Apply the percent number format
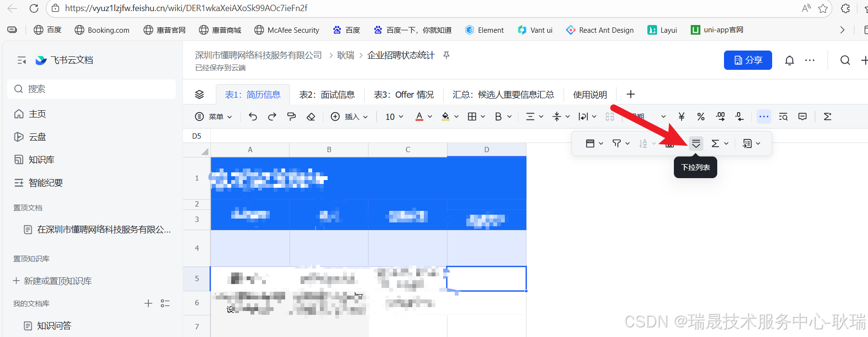868x337 pixels. point(701,117)
